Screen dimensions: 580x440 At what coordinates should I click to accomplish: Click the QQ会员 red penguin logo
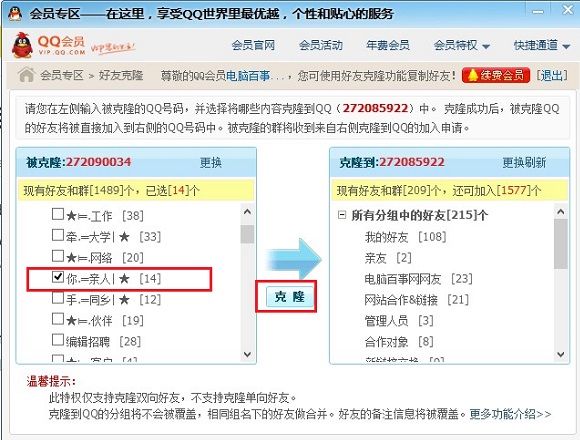coord(22,45)
